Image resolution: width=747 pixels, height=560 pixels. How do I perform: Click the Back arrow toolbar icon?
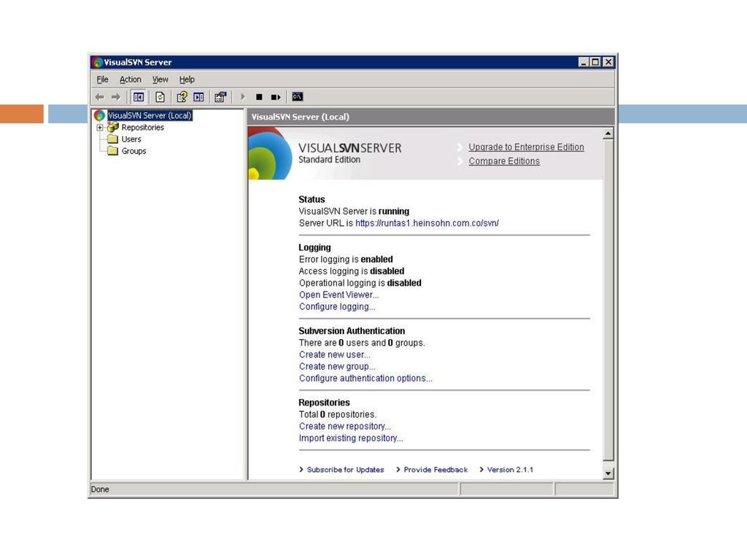(x=99, y=97)
